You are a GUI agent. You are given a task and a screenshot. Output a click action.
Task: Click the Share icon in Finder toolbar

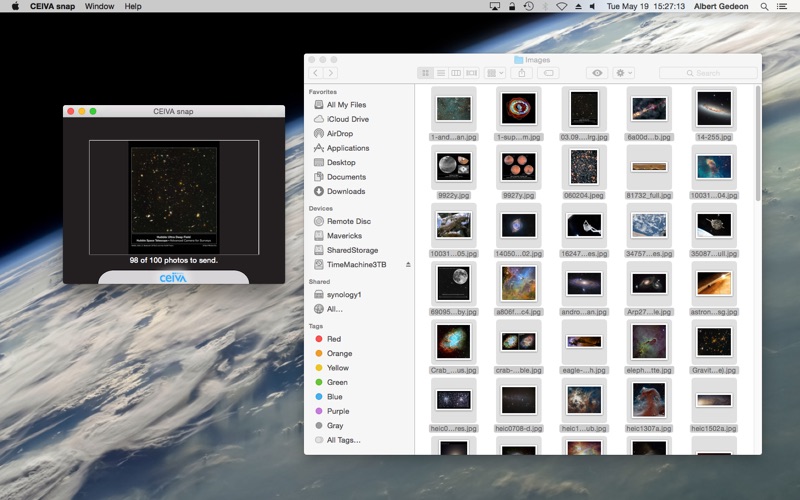(x=521, y=73)
